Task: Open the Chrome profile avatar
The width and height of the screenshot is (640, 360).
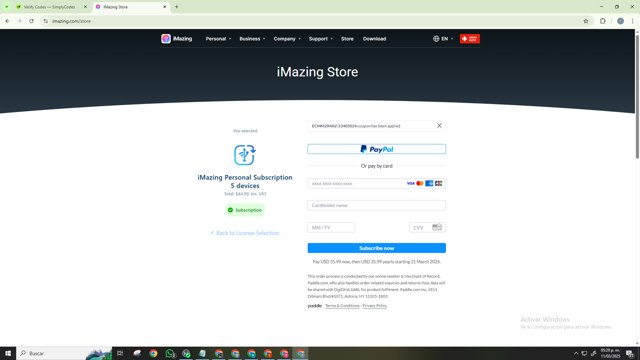Action: coord(620,21)
